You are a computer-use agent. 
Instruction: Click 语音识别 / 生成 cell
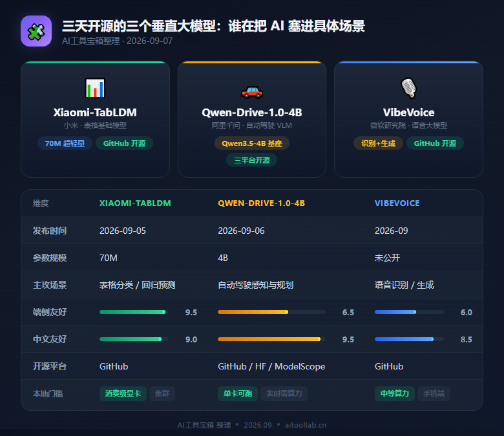pyautogui.click(x=404, y=285)
